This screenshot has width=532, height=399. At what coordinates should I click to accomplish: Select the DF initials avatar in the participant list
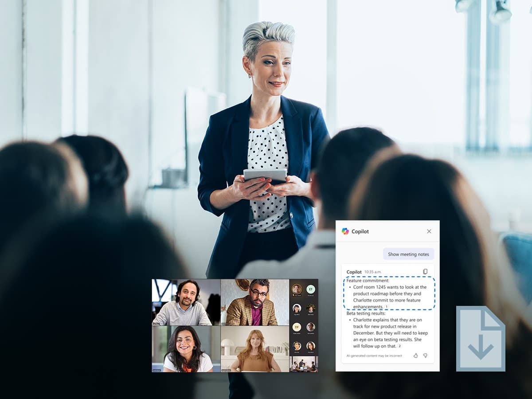coord(296,327)
